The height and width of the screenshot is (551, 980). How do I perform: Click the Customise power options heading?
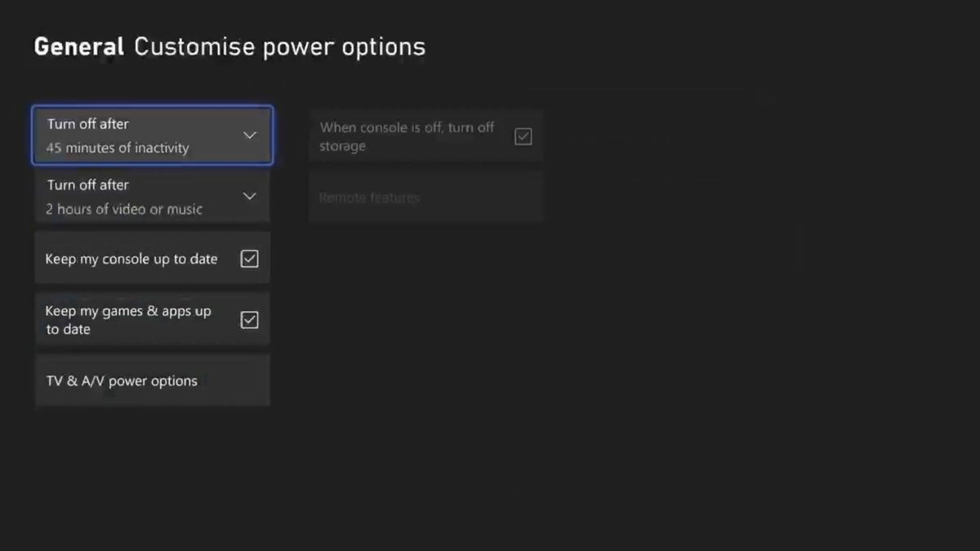pos(279,47)
